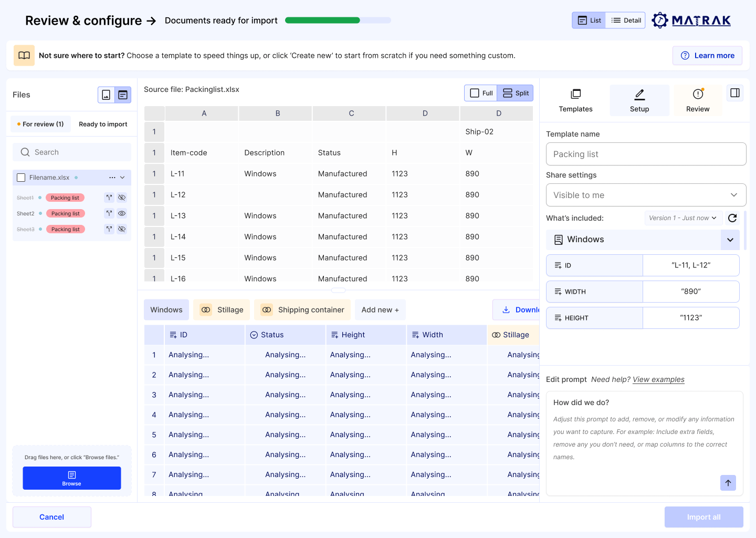
Task: Select the Shipping container table tab
Action: tap(302, 310)
